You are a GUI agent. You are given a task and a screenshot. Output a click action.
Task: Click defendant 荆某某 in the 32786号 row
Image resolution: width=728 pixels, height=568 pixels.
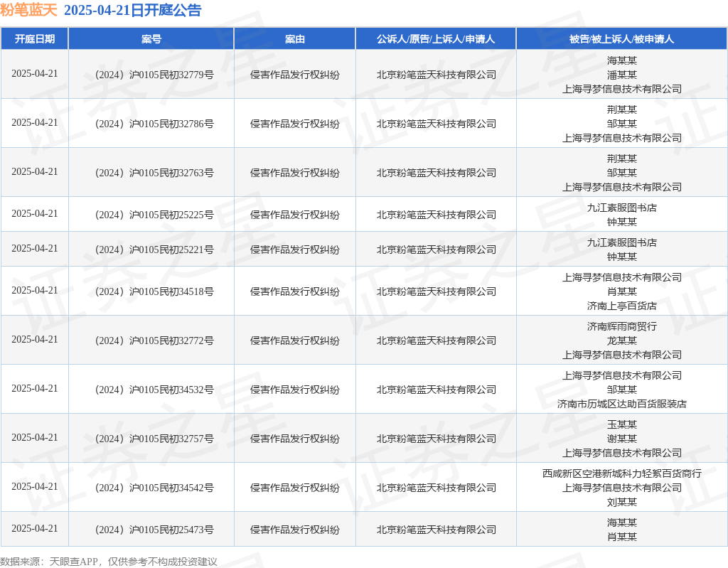pos(621,109)
